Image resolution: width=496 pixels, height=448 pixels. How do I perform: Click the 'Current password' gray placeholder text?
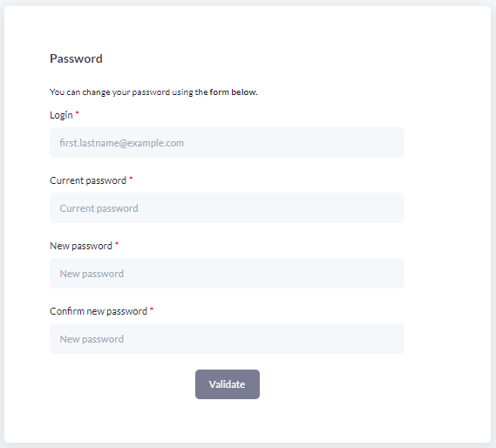click(x=99, y=208)
